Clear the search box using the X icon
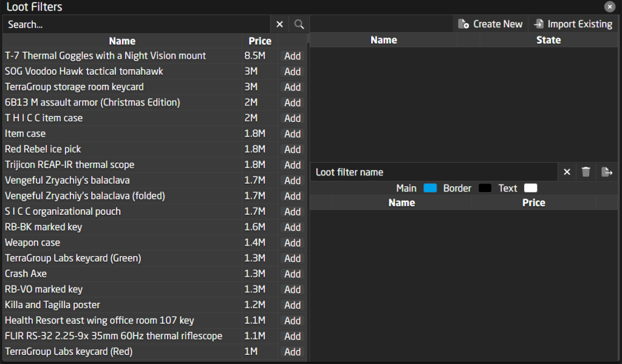 (279, 24)
